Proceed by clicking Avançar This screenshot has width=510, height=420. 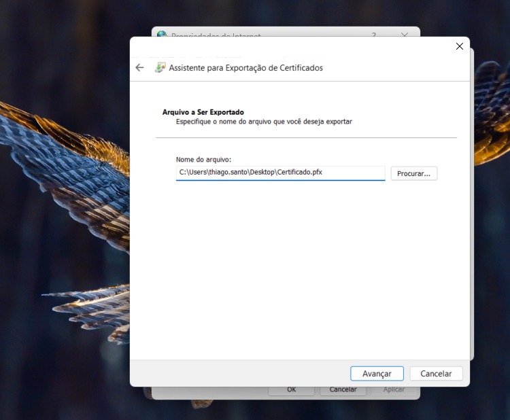[377, 374]
